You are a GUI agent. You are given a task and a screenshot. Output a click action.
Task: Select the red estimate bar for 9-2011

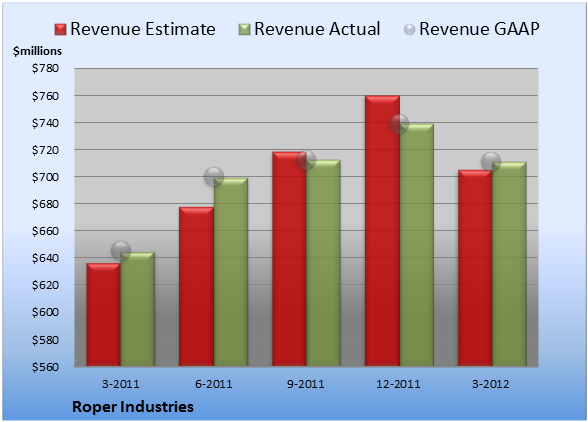[289, 259]
